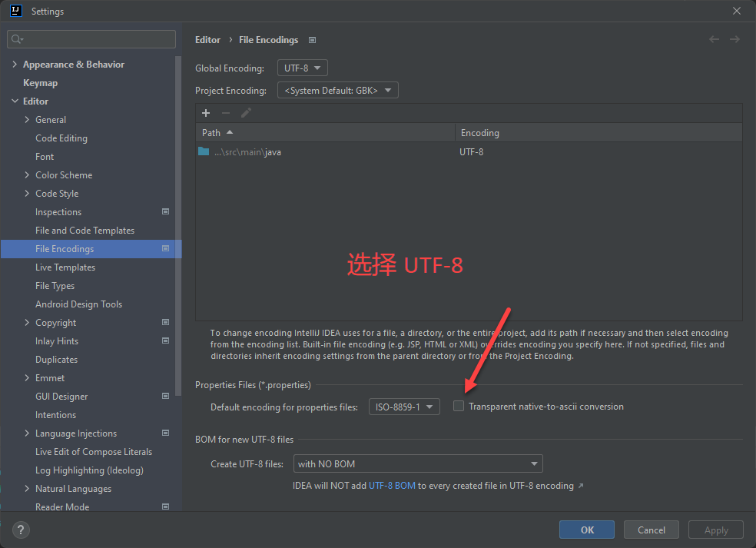Click the project icon beside Language Injections
Screen dimensions: 756x548
[165, 433]
